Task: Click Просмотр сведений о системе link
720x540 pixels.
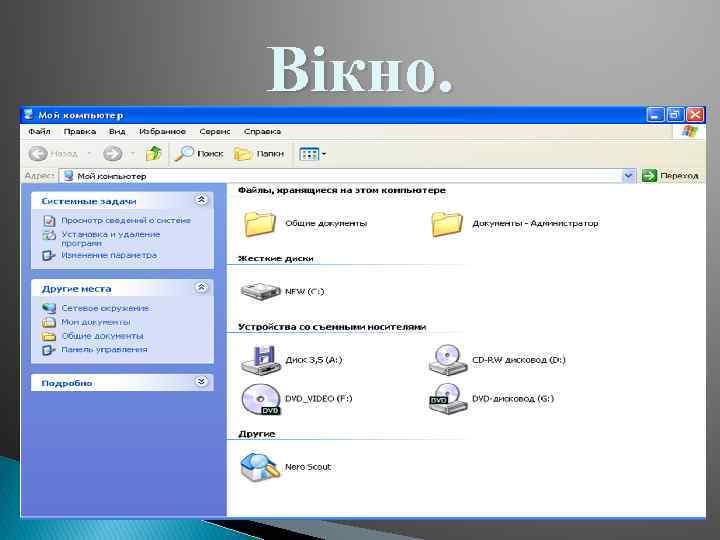Action: [126, 220]
